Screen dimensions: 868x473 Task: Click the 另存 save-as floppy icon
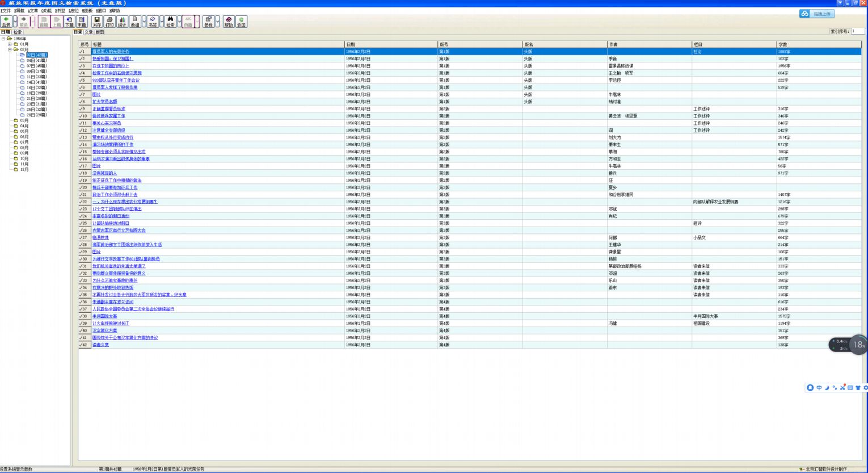[97, 22]
